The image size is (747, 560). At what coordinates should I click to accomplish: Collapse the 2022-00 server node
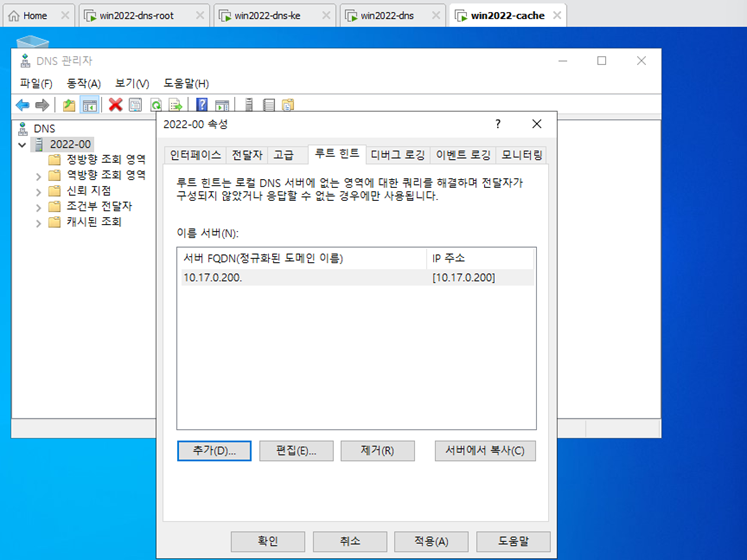pyautogui.click(x=22, y=144)
